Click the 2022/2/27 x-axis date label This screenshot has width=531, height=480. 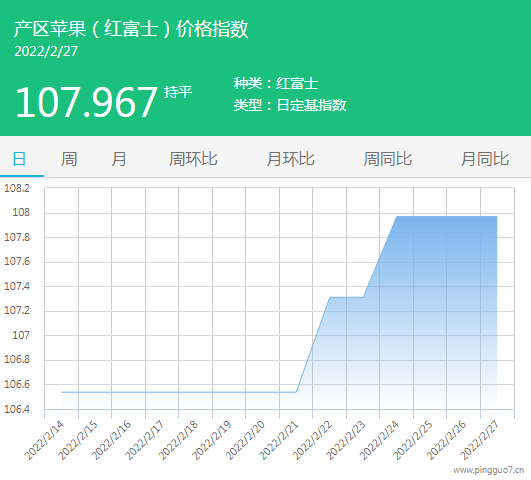pos(480,440)
